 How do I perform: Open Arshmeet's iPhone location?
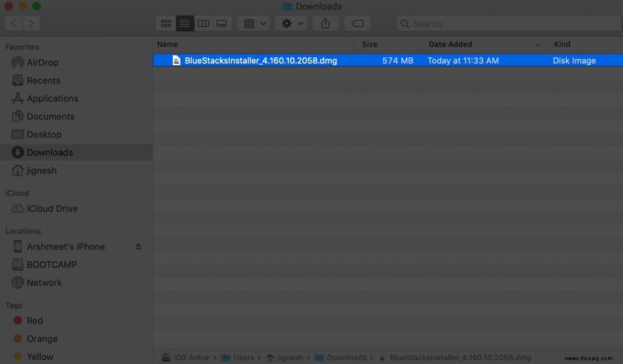(65, 246)
